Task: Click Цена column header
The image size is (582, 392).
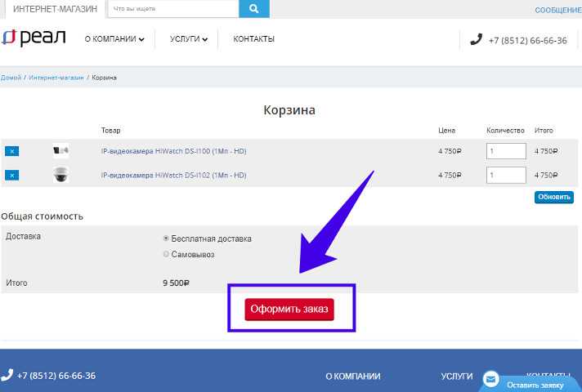Action: (446, 131)
